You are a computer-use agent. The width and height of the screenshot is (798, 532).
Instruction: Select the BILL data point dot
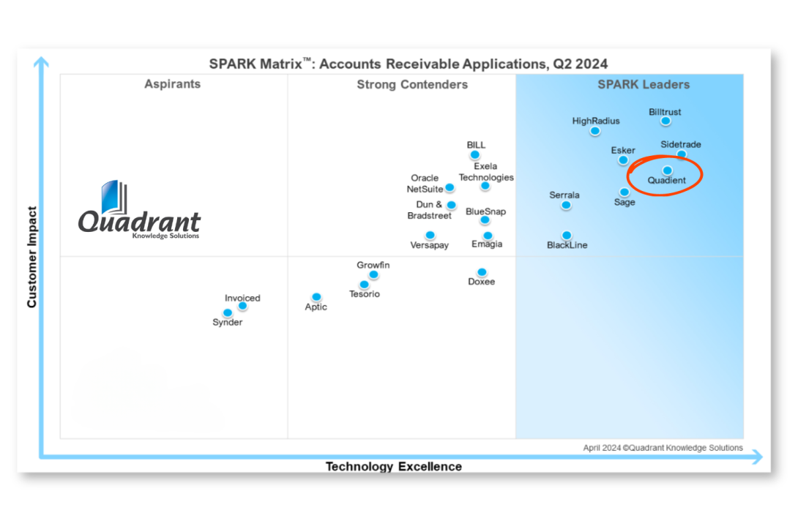(475, 154)
